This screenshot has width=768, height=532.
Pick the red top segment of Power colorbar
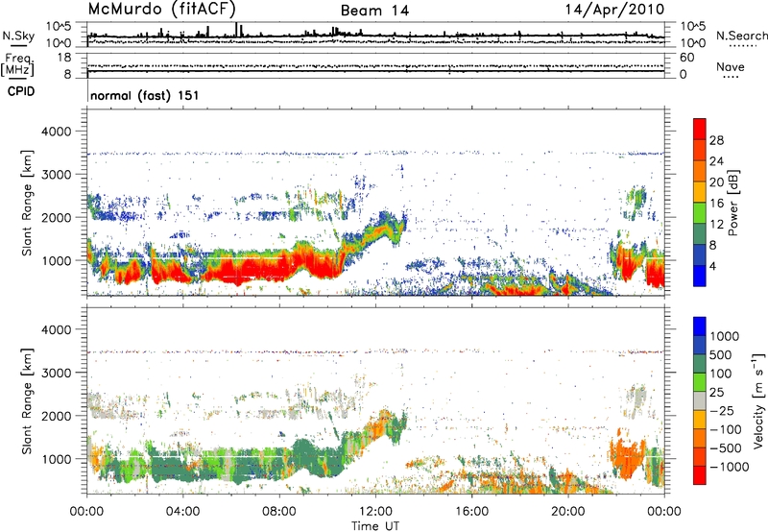click(x=700, y=130)
